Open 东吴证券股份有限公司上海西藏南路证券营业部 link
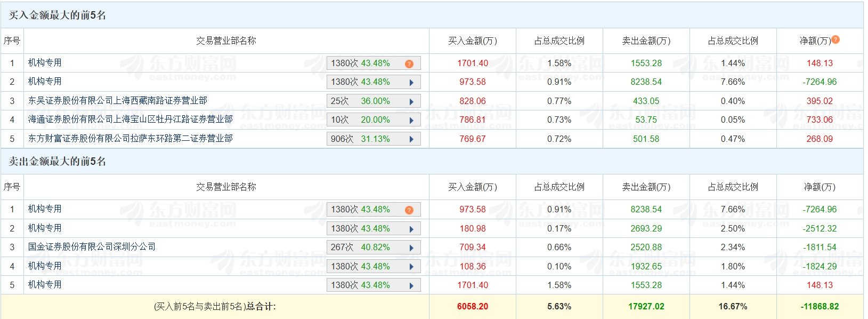Viewport: 868px width, 319px height. (118, 101)
